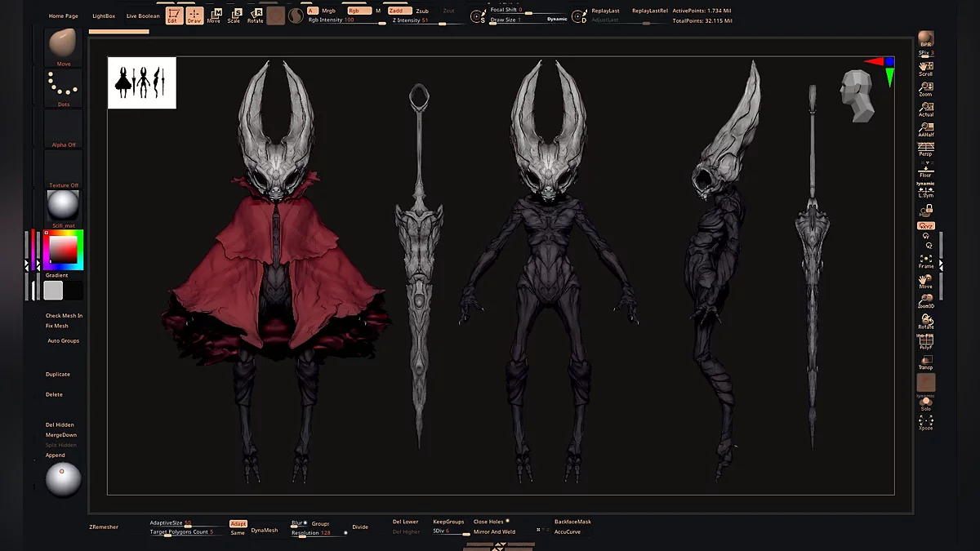Select the Rotate gizmo tool
The height and width of the screenshot is (551, 980).
255,16
